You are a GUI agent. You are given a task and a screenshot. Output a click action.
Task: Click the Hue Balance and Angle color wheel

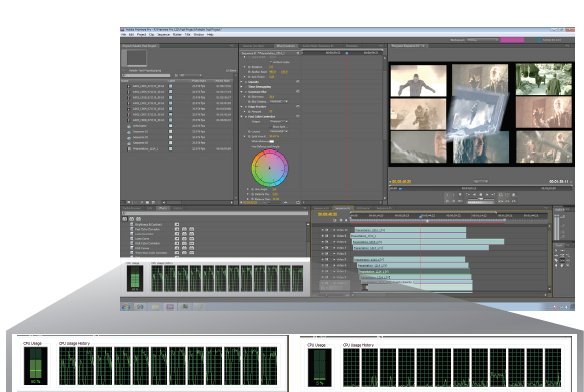pos(270,168)
